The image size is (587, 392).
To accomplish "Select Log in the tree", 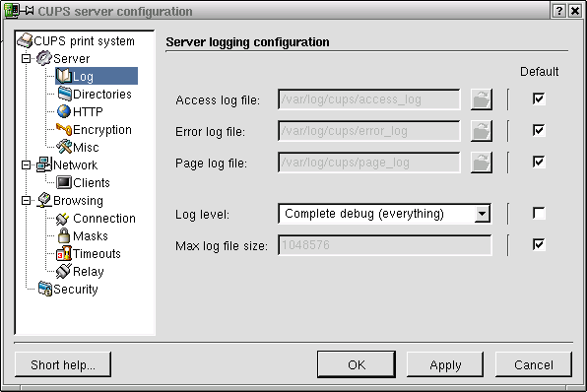I will coord(97,76).
